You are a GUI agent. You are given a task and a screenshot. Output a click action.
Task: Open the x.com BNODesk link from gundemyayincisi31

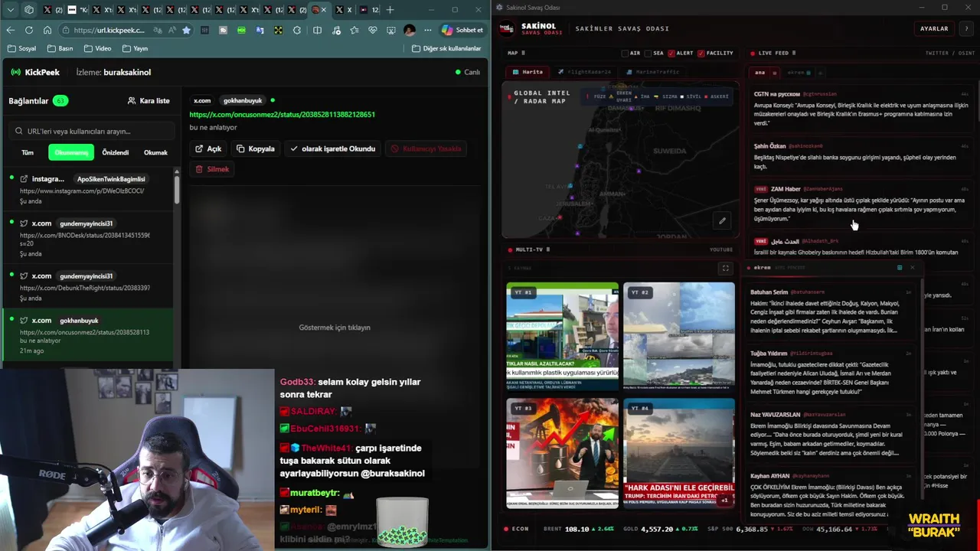click(87, 238)
